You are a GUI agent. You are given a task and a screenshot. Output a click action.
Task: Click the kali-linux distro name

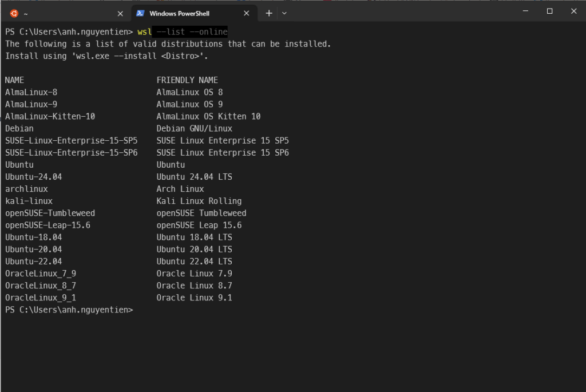tap(29, 201)
